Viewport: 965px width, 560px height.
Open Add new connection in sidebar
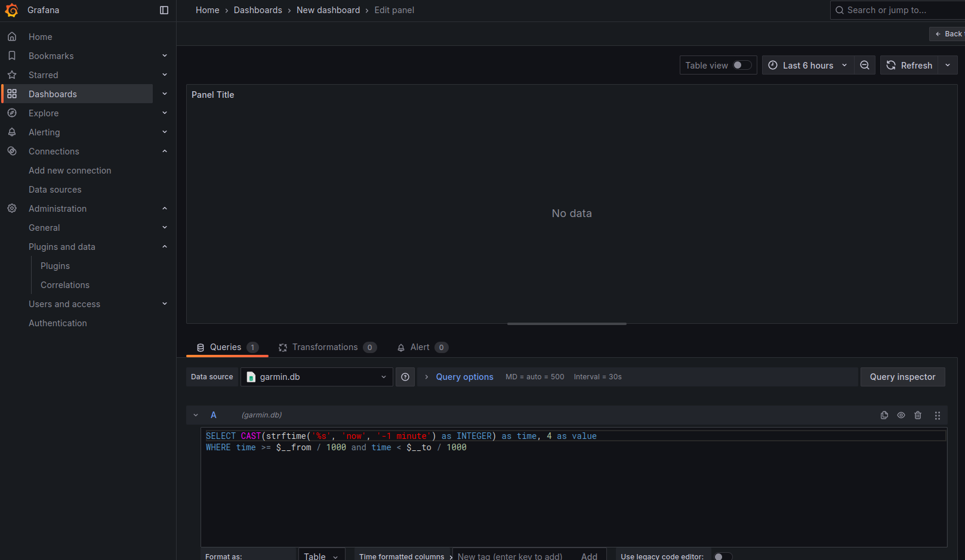tap(70, 171)
